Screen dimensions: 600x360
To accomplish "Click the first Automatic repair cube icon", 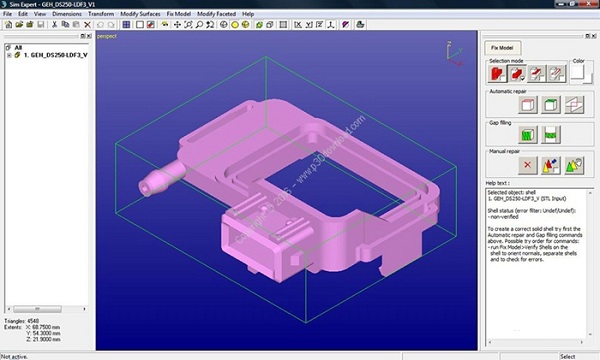I will tap(527, 105).
